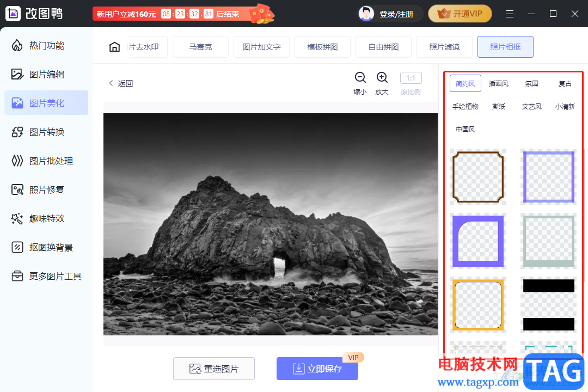
Task: Switch to the 自由拼图 tab
Action: (x=383, y=47)
